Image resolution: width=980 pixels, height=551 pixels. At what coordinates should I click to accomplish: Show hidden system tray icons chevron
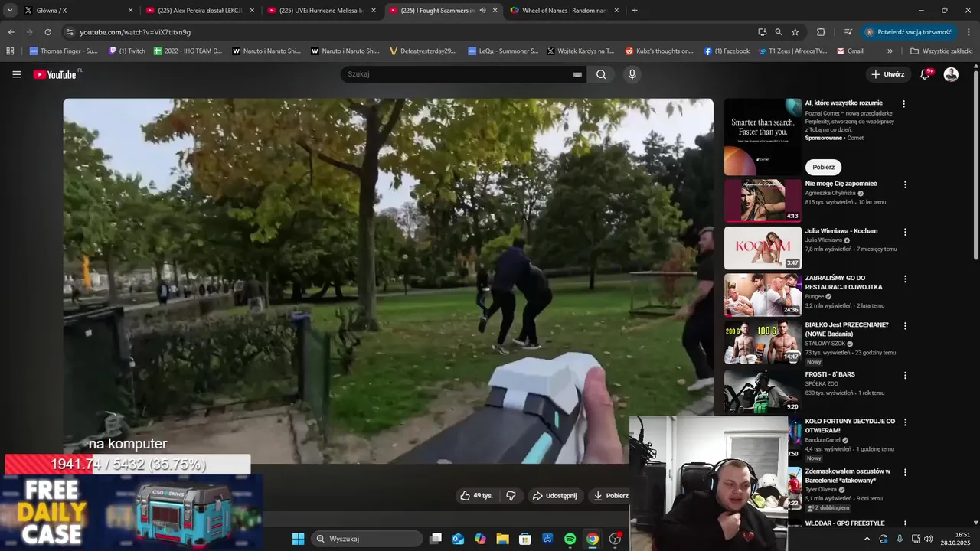pyautogui.click(x=867, y=539)
